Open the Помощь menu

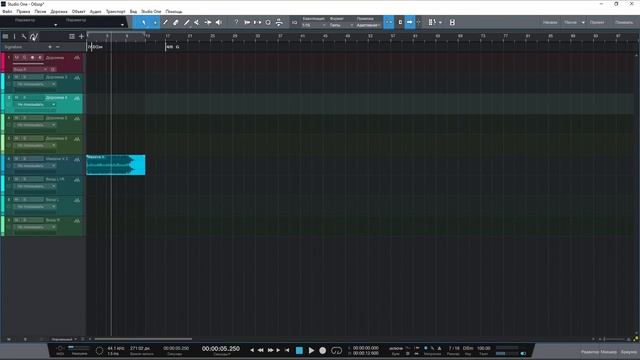(174, 11)
